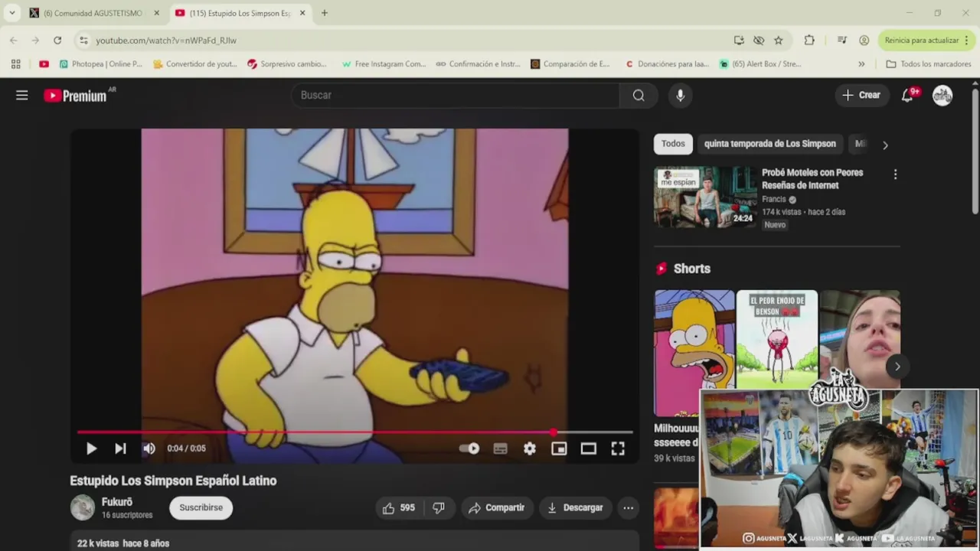980x551 pixels.
Task: Open Photopea bookmark
Action: pyautogui.click(x=101, y=64)
